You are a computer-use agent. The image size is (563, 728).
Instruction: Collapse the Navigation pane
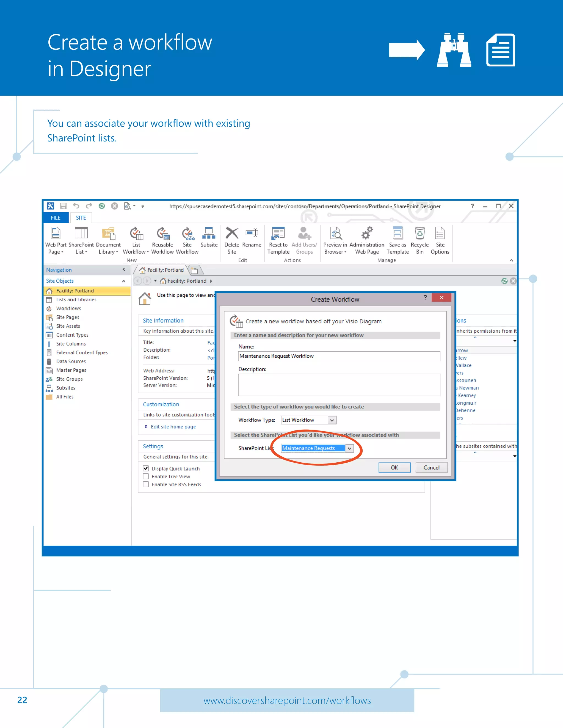124,270
